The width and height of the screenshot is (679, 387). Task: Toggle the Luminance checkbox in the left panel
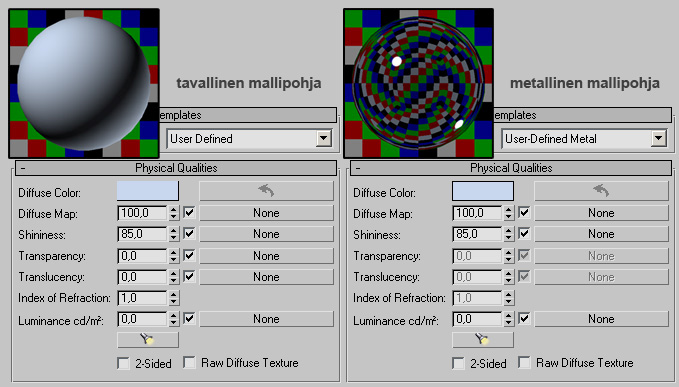click(x=189, y=319)
